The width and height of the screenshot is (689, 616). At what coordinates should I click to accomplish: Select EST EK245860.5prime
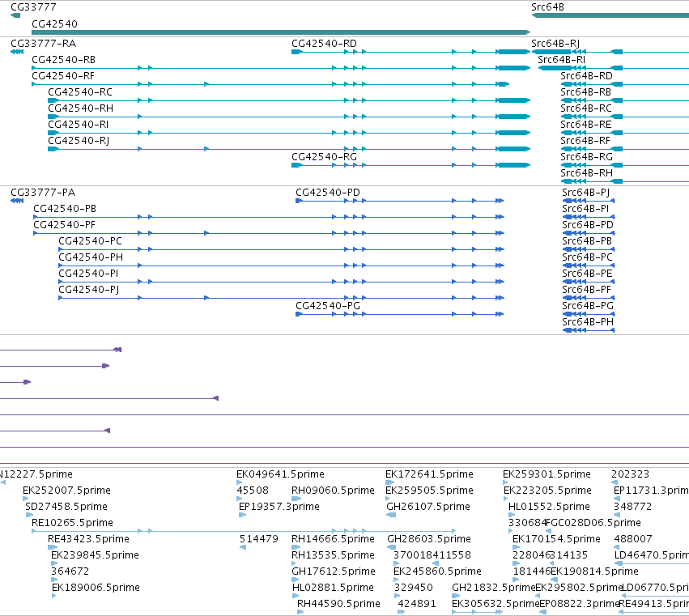438,572
